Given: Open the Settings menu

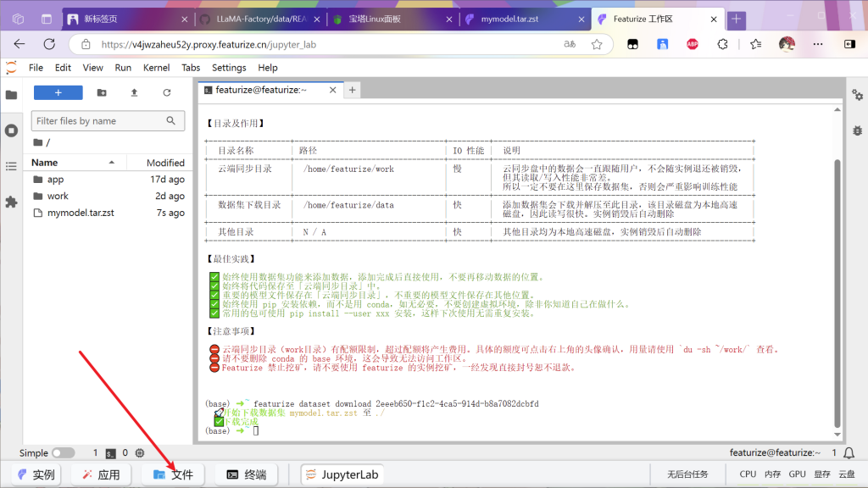Looking at the screenshot, I should (229, 68).
